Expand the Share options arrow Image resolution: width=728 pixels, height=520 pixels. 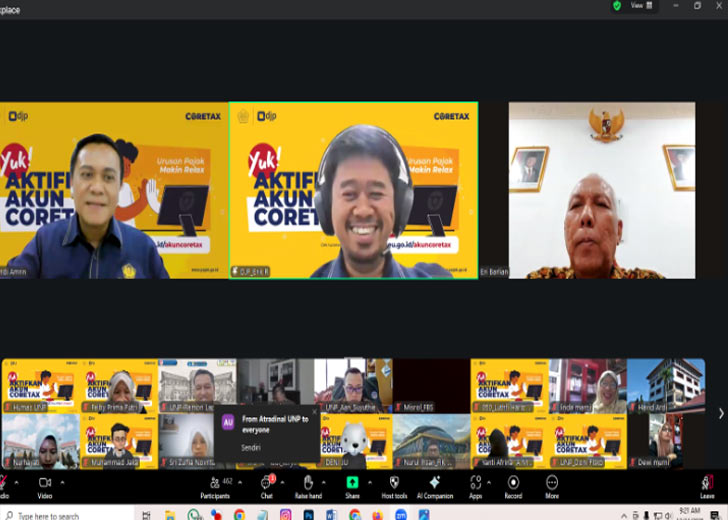(370, 481)
